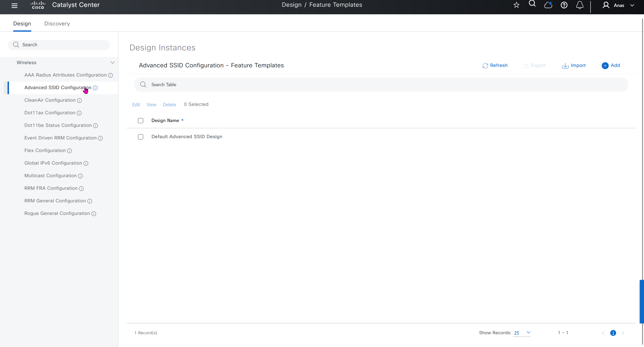Open the Anas user account menu
Screen dimensions: 644x347
(x=618, y=5)
